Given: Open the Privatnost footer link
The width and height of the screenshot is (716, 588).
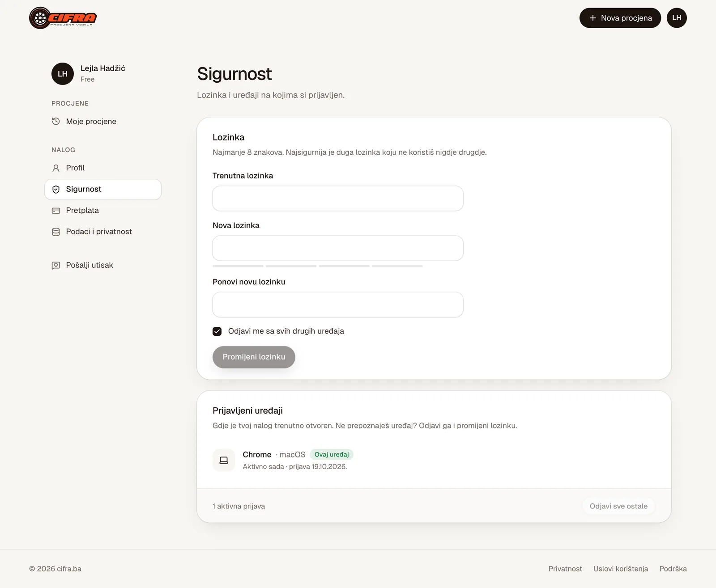Looking at the screenshot, I should [565, 569].
